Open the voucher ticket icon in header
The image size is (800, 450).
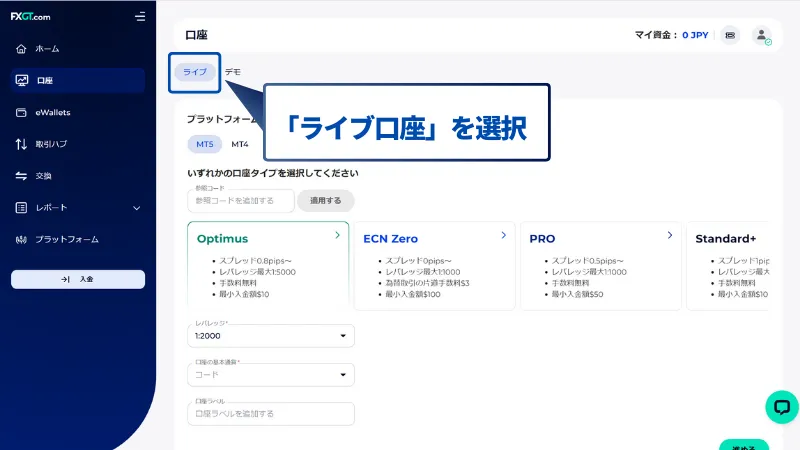[x=730, y=35]
